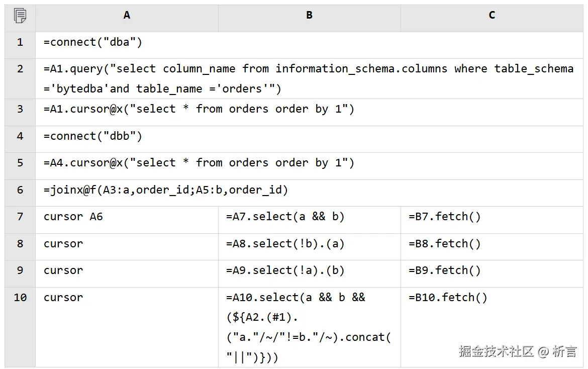Viewport: 588px width, 369px height.
Task: Click cell =A8.select(!b).(a)
Action: [285, 244]
